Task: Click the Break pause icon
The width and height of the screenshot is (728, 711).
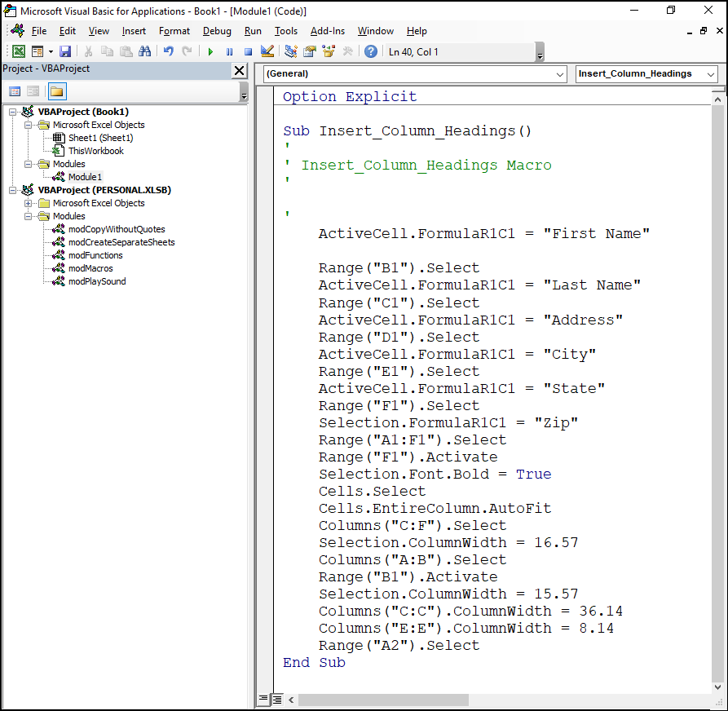Action: [x=229, y=52]
